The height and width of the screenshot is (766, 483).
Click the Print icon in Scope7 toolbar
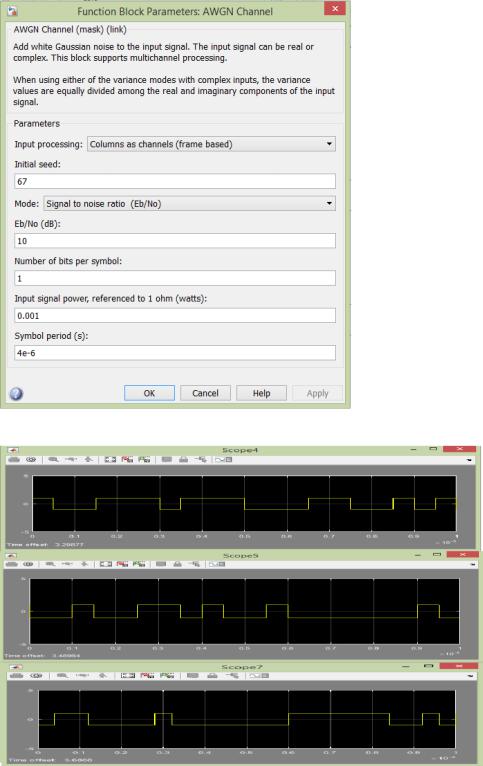[16, 676]
